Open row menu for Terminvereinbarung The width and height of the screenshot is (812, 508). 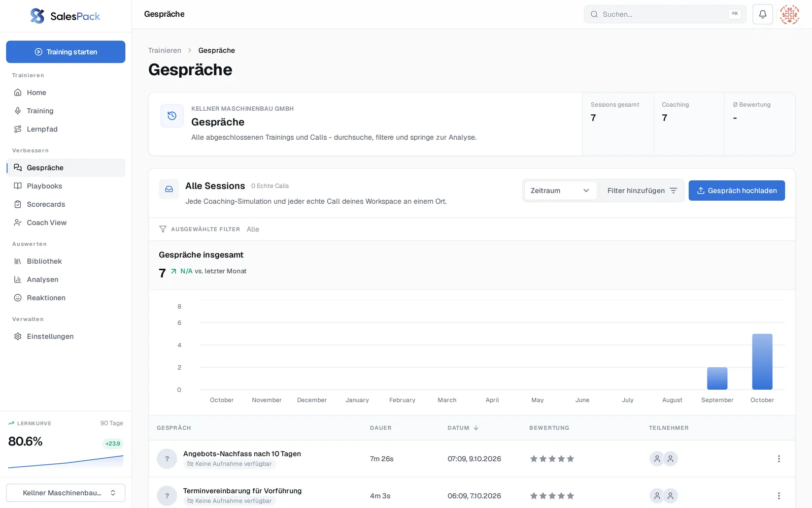point(779,496)
